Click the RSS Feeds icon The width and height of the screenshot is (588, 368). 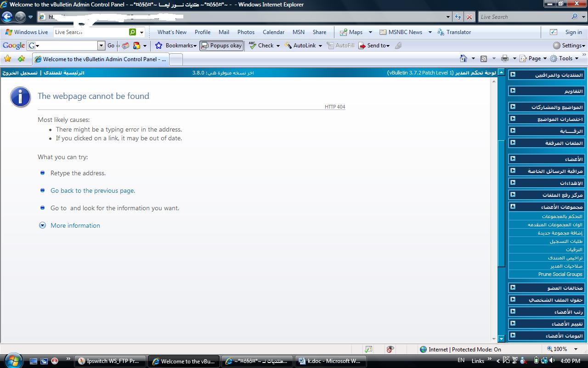[x=484, y=58]
